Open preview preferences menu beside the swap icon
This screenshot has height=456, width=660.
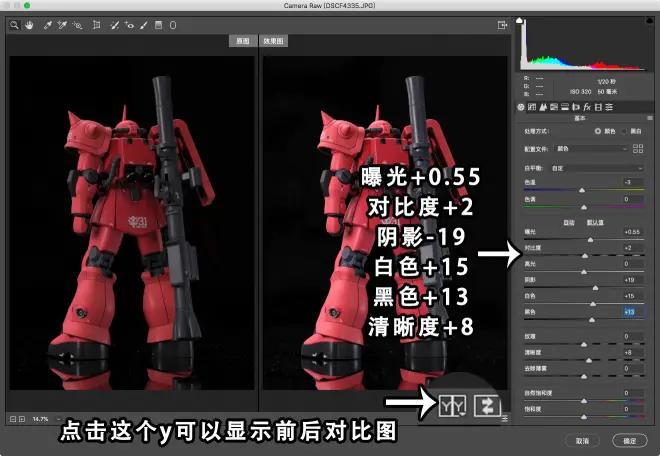[x=505, y=418]
